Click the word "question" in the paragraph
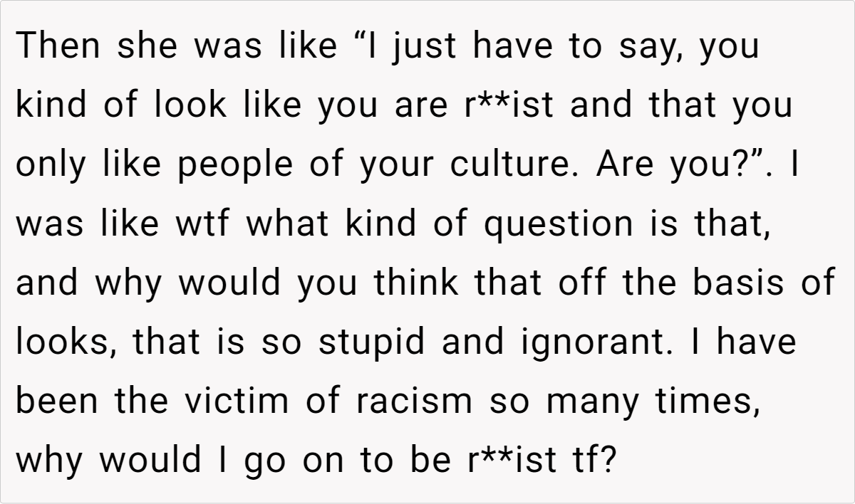855x504 pixels. tap(559, 225)
